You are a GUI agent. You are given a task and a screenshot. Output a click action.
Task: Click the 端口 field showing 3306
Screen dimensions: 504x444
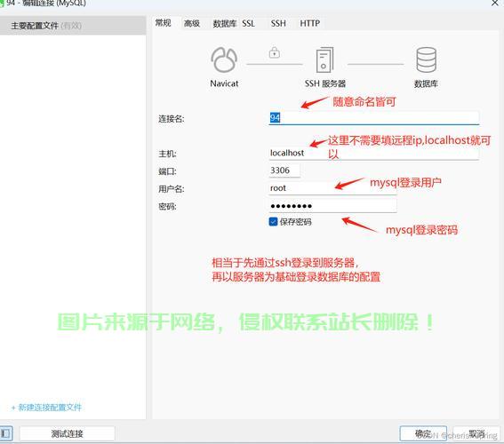coord(284,170)
